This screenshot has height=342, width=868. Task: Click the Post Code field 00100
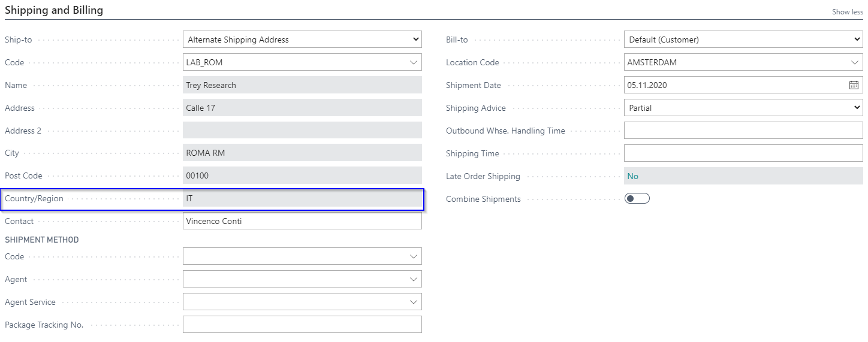pyautogui.click(x=302, y=176)
